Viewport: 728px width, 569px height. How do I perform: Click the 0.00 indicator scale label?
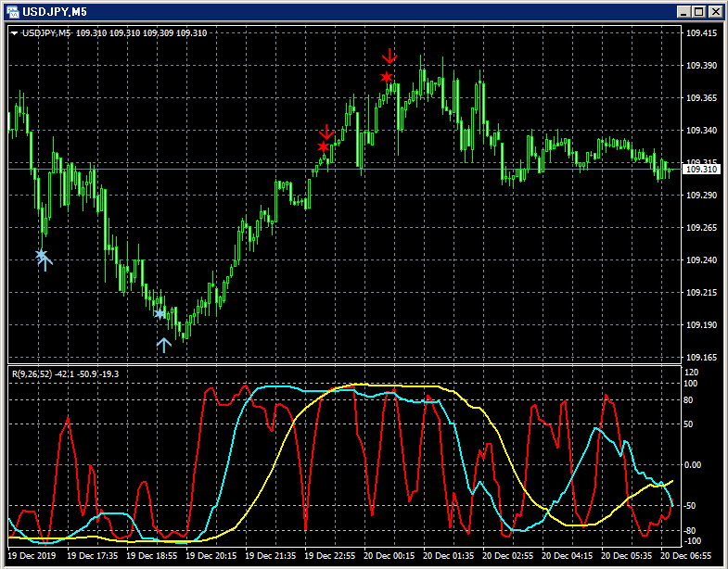click(693, 464)
